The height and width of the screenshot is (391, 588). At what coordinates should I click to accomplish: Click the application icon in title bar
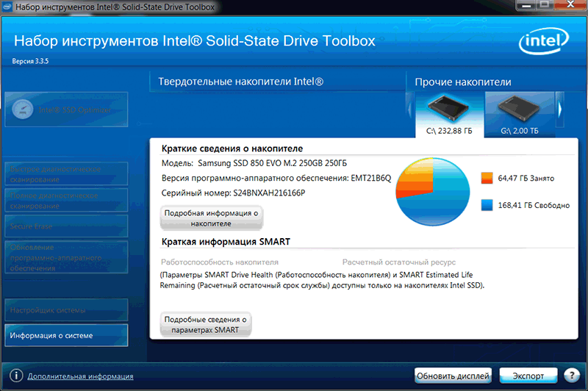7,7
